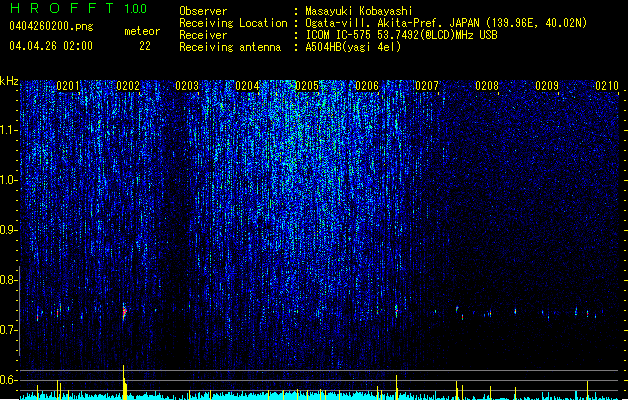Click the 0206 time marker

pos(367,86)
